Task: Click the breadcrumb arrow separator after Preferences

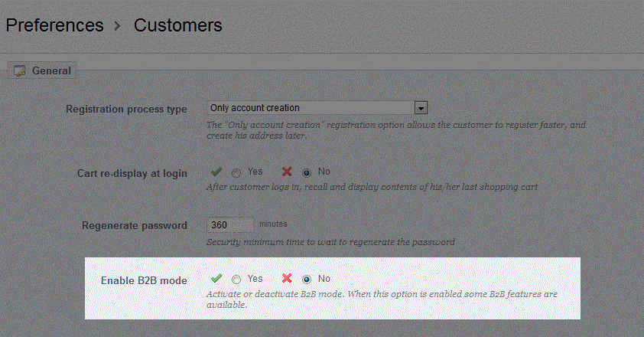Action: point(118,26)
